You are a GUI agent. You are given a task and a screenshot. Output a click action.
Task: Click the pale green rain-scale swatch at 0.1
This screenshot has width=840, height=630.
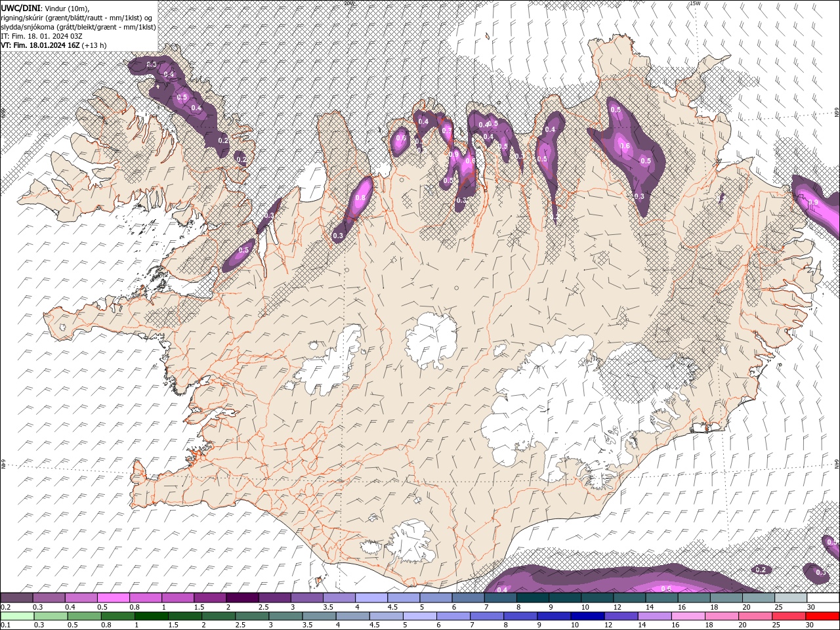(x=17, y=616)
